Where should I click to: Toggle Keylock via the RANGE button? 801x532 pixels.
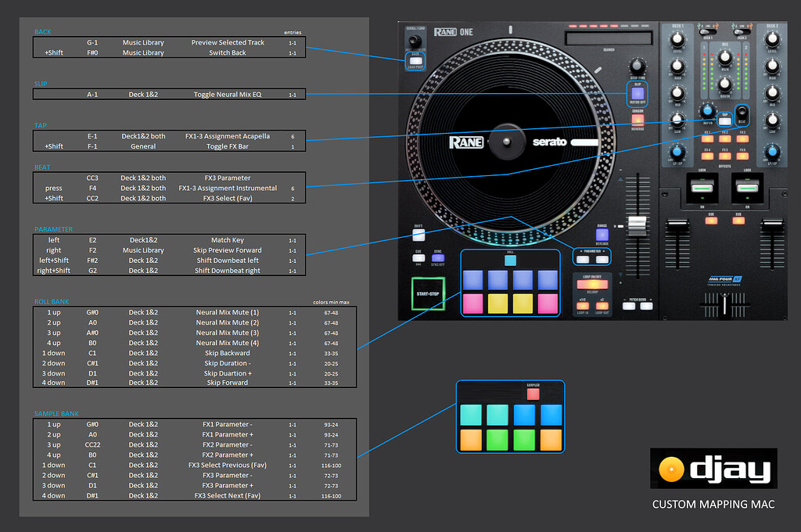pos(602,234)
